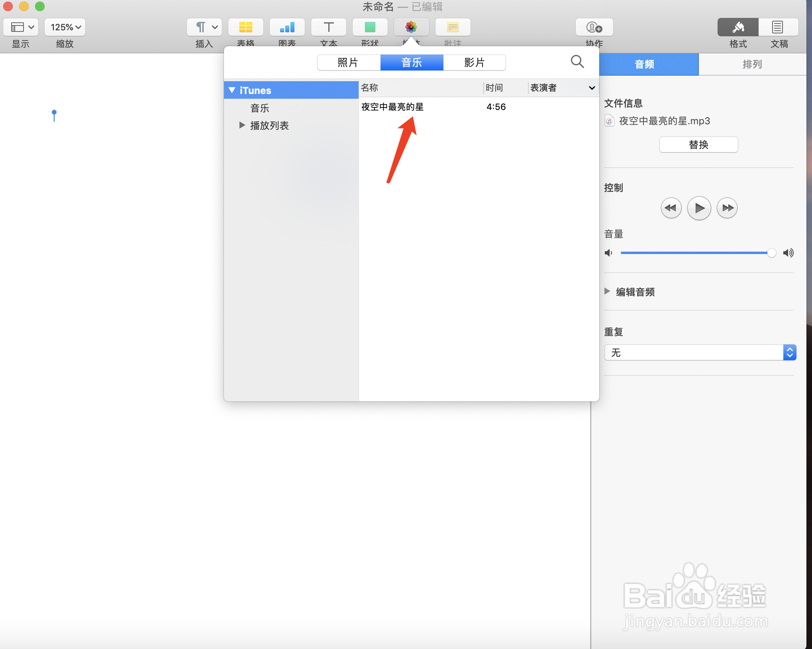The image size is (812, 649).
Task: Select the iTunes source row
Action: click(x=291, y=90)
